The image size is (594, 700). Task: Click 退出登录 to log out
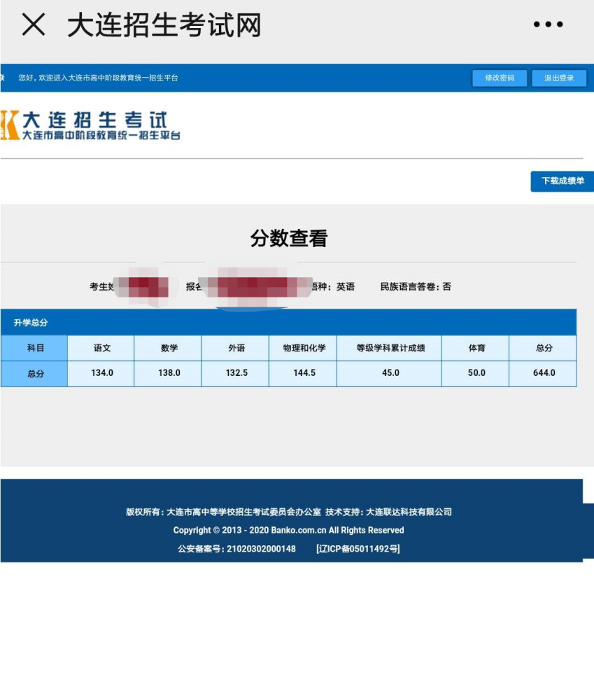(558, 78)
